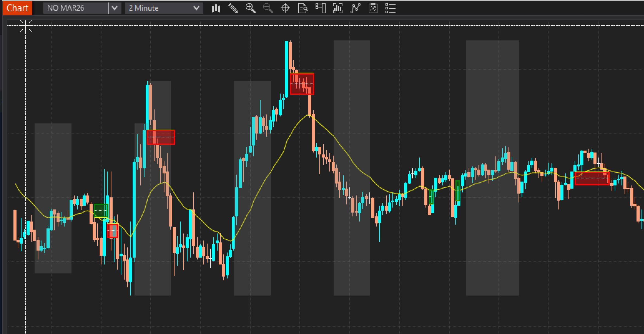This screenshot has height=334, width=644.
Task: Open the Data Series icon
Action: click(338, 8)
